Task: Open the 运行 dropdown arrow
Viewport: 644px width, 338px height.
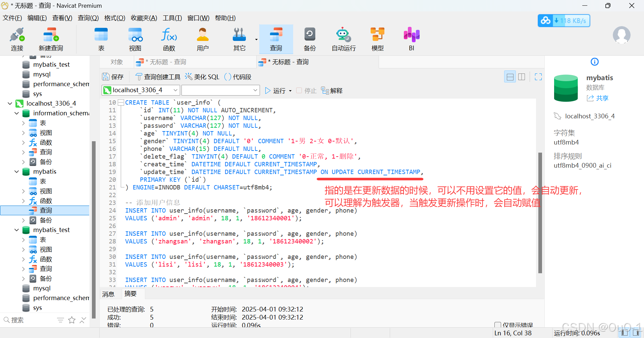Action: [290, 91]
